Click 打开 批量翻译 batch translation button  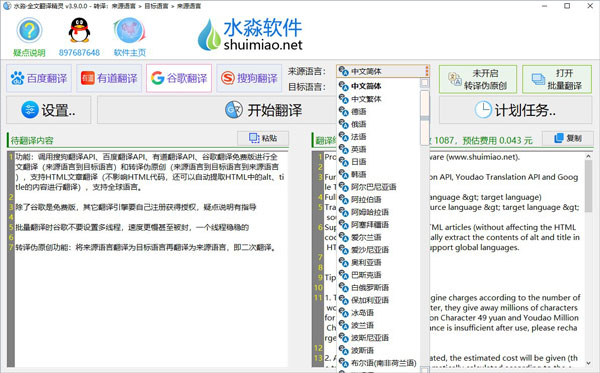click(557, 79)
